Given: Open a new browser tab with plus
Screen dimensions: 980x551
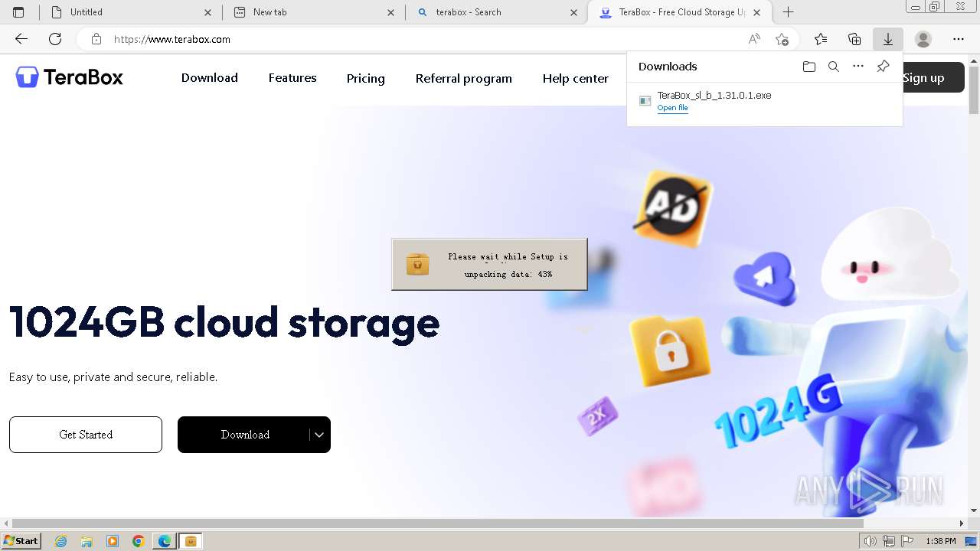Looking at the screenshot, I should tap(789, 12).
